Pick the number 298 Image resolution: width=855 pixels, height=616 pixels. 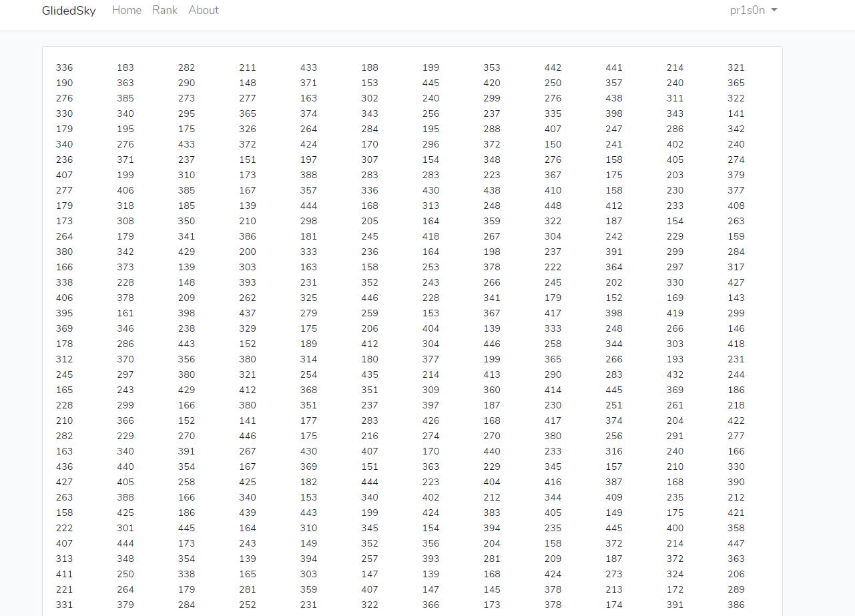(x=309, y=221)
